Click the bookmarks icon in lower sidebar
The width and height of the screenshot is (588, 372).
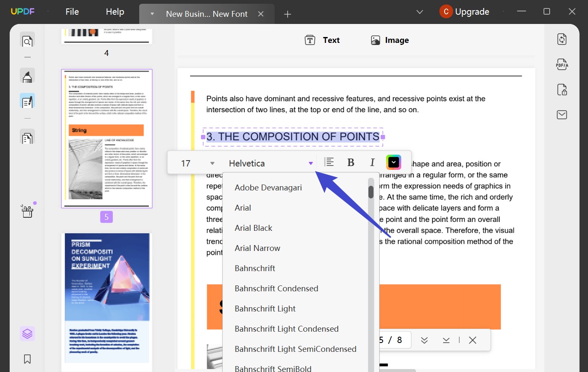pos(27,359)
